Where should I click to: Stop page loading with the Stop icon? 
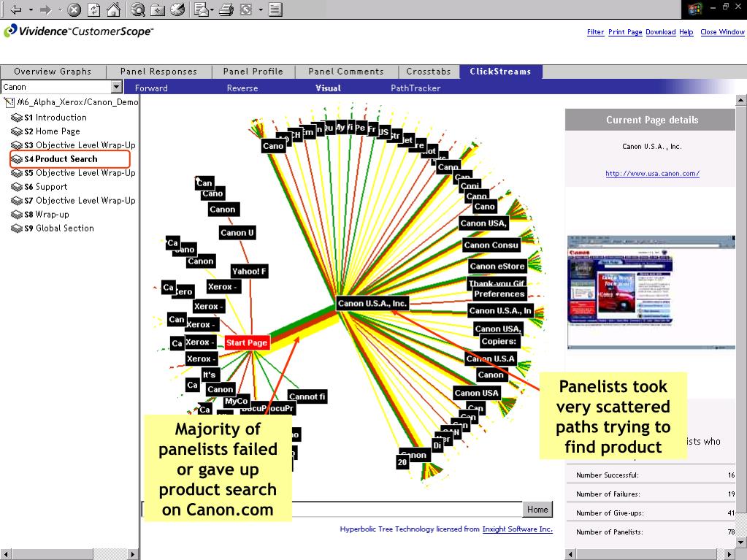coord(74,9)
